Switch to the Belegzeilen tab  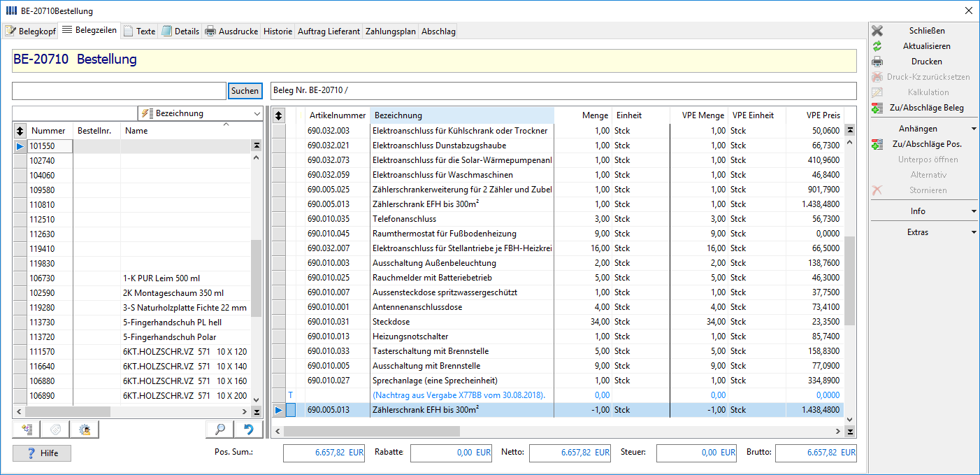click(x=89, y=30)
